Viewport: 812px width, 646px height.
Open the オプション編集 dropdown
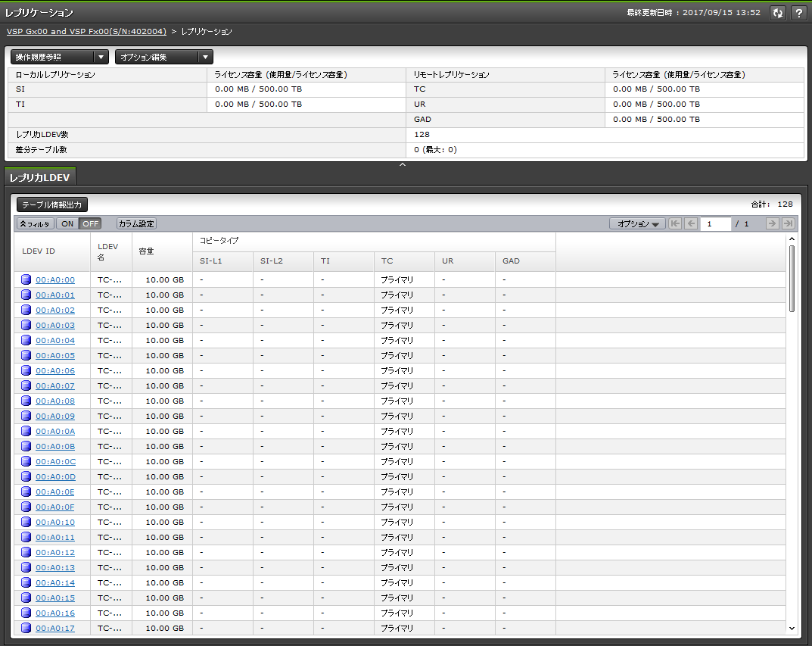coord(163,57)
